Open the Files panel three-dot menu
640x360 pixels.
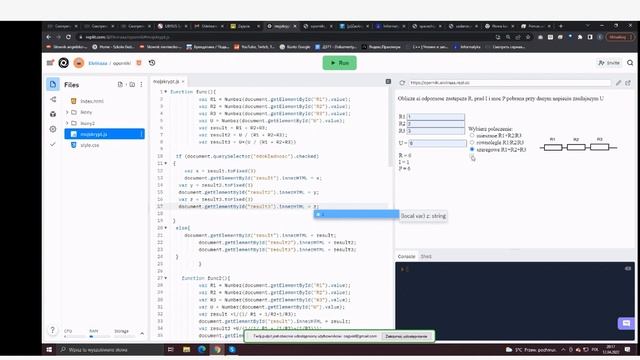tap(141, 84)
